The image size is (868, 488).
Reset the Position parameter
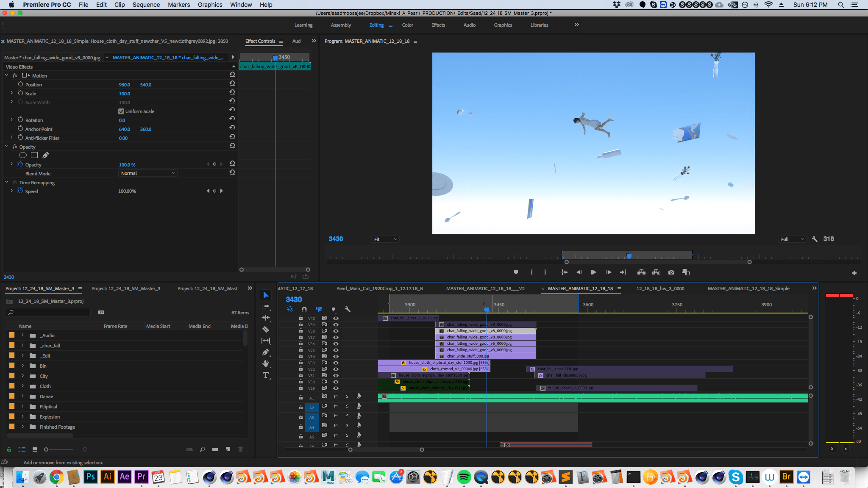point(232,83)
